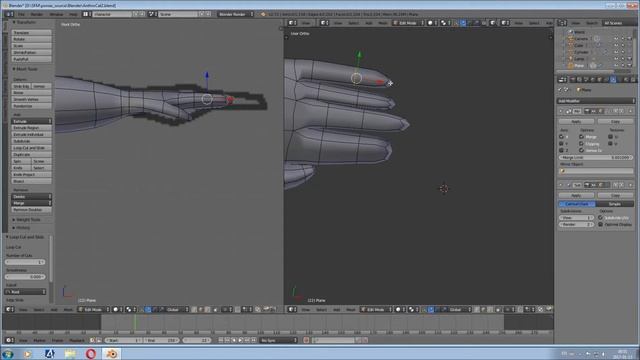Click the Merge Limit value field
The width and height of the screenshot is (640, 360).
click(596, 158)
